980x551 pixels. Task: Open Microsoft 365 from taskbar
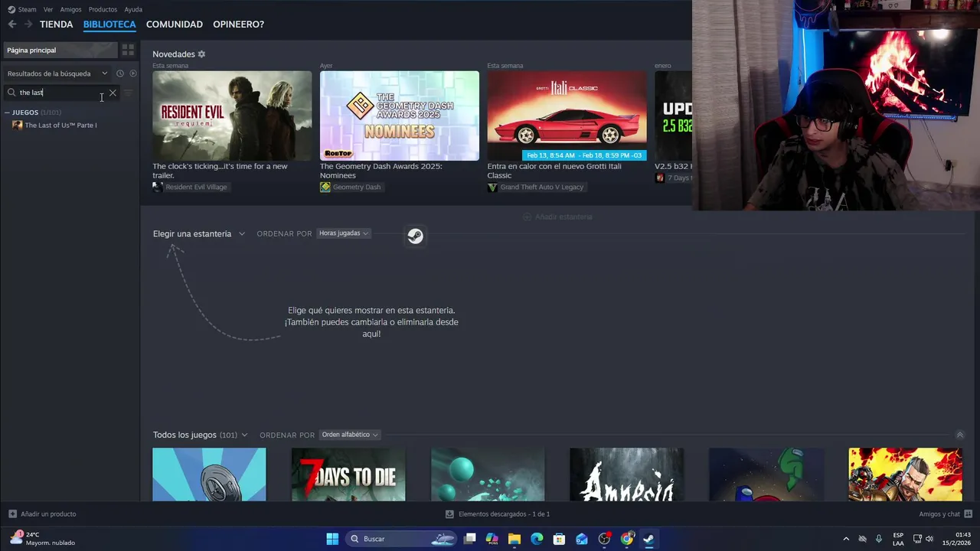(492, 539)
